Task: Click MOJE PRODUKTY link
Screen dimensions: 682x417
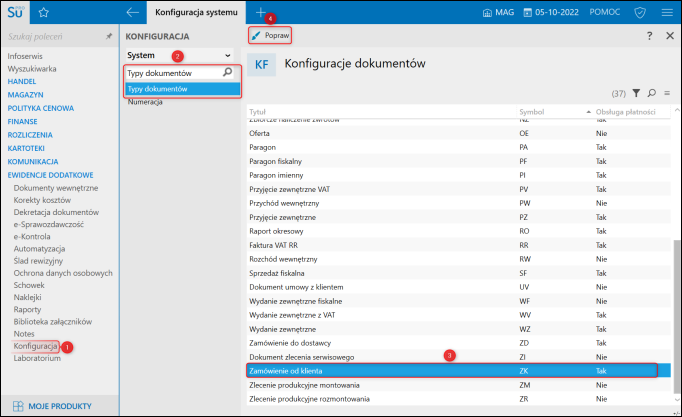Action: click(x=60, y=406)
